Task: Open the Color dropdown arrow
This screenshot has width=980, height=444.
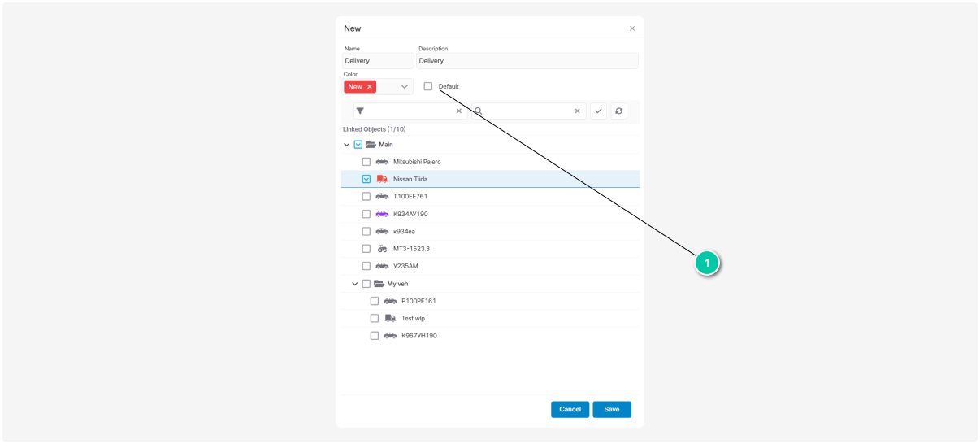Action: tap(404, 86)
